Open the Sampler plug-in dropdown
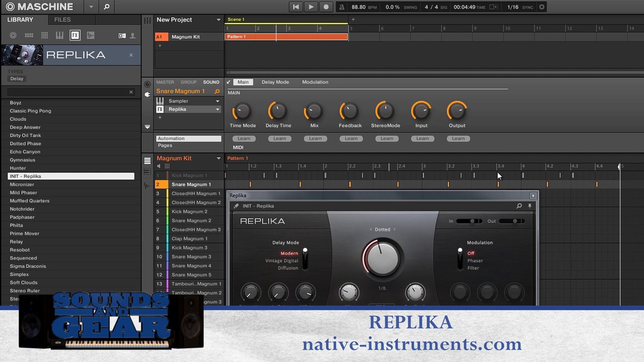The image size is (644, 362). (x=217, y=101)
